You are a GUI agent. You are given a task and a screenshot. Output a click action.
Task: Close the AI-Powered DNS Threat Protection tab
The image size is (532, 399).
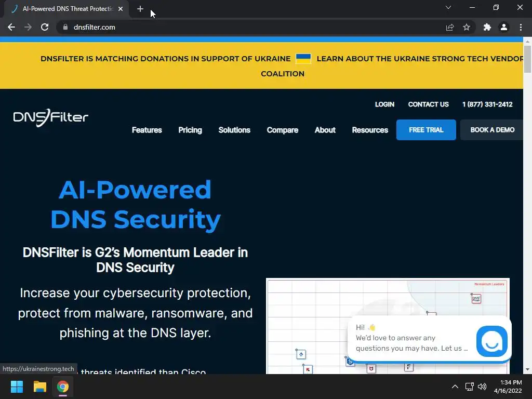click(x=121, y=9)
